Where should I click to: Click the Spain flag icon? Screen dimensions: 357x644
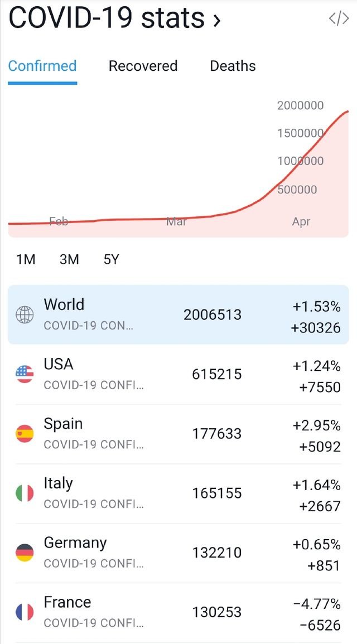(25, 434)
